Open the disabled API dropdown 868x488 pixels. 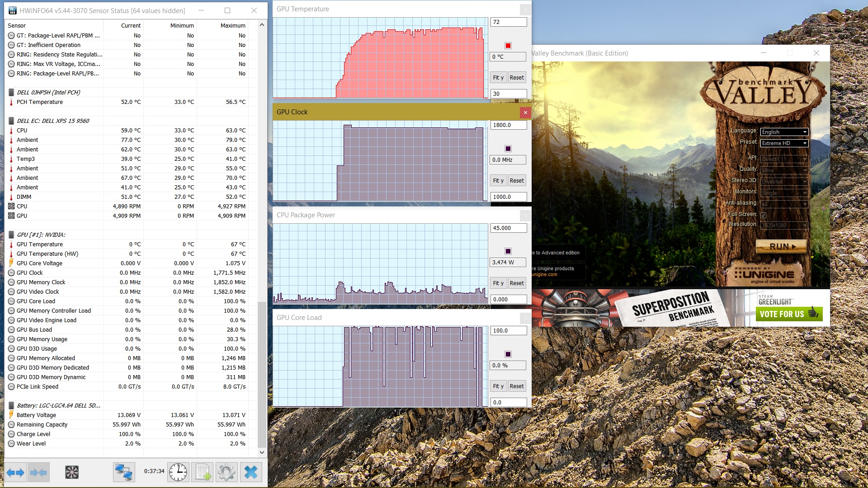point(784,159)
